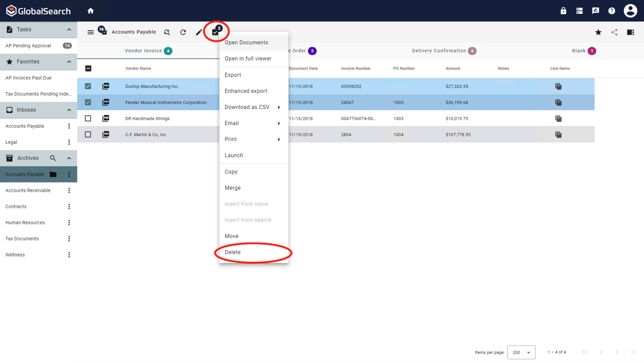The width and height of the screenshot is (644, 362).
Task: Open the items per page dropdown
Action: pyautogui.click(x=521, y=352)
